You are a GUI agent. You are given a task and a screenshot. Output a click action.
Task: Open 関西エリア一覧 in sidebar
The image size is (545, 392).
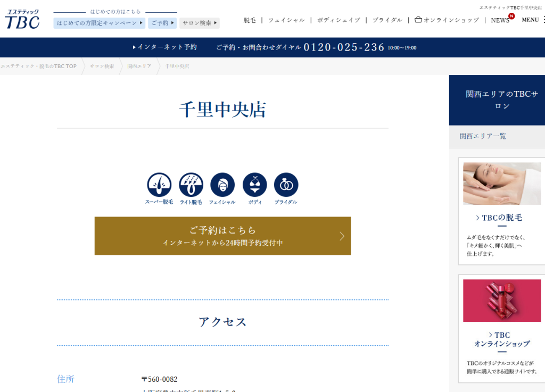click(x=483, y=136)
